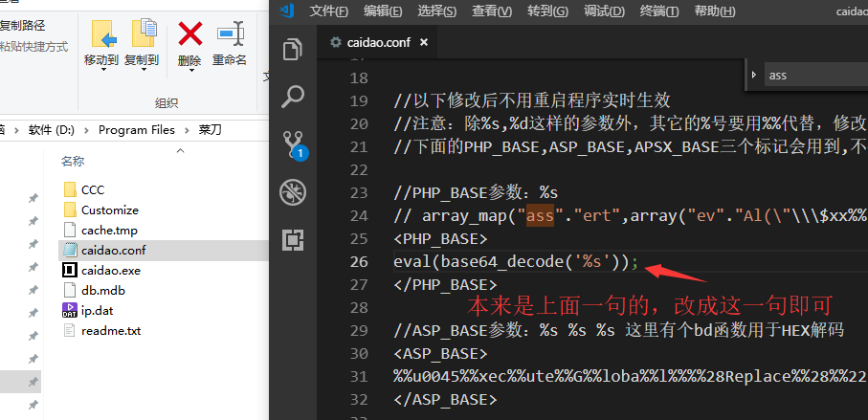Focus the find input containing ass
868x420 pixels.
point(816,75)
